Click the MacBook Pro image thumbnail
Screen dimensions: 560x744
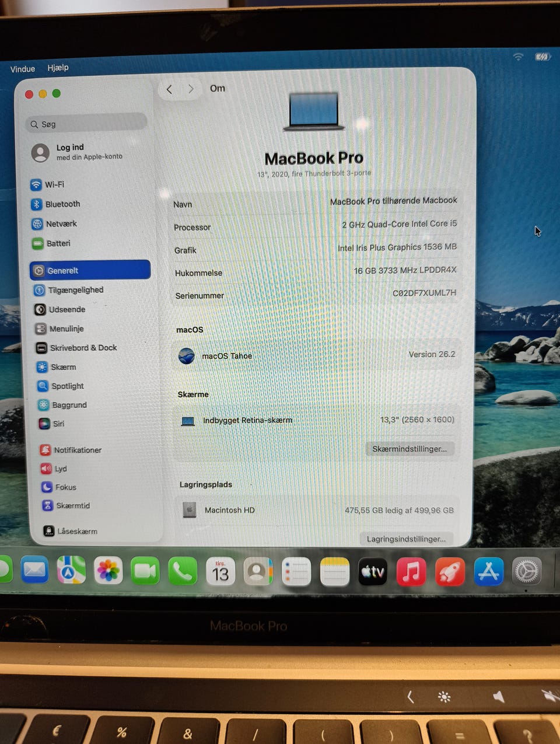pyautogui.click(x=313, y=111)
